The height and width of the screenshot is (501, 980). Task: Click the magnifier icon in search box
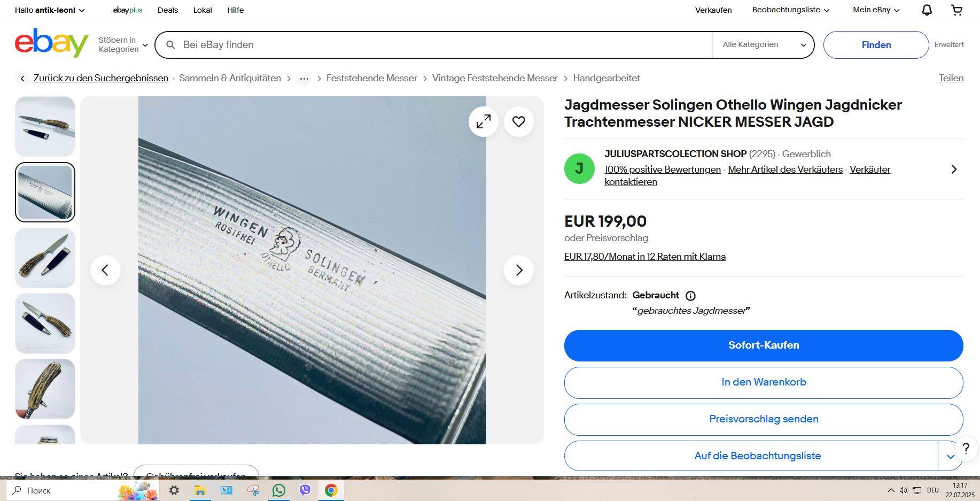(x=170, y=45)
